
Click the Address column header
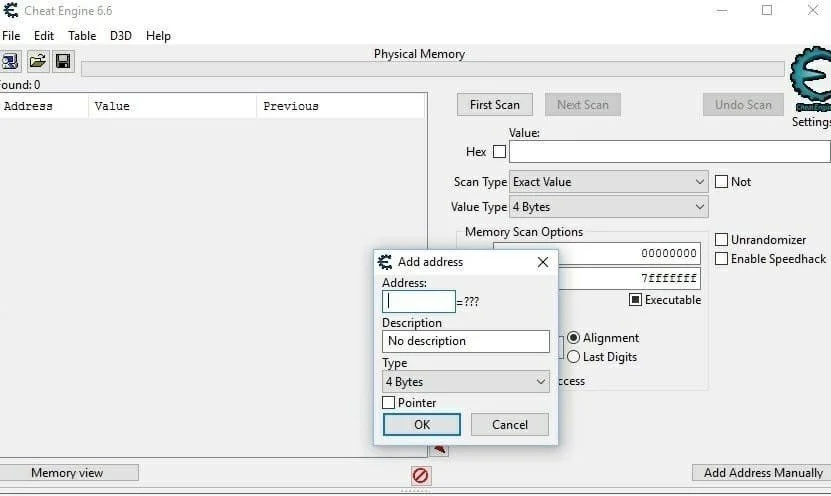[44, 106]
